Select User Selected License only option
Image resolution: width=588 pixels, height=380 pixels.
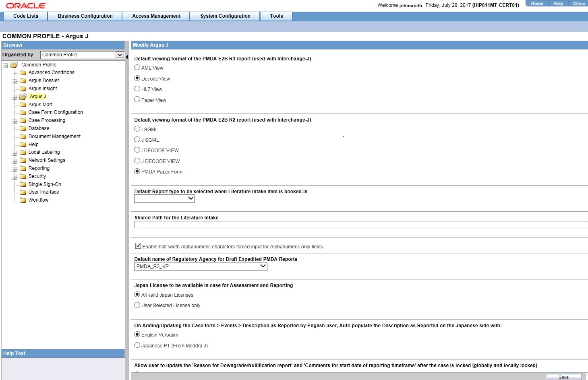point(137,305)
